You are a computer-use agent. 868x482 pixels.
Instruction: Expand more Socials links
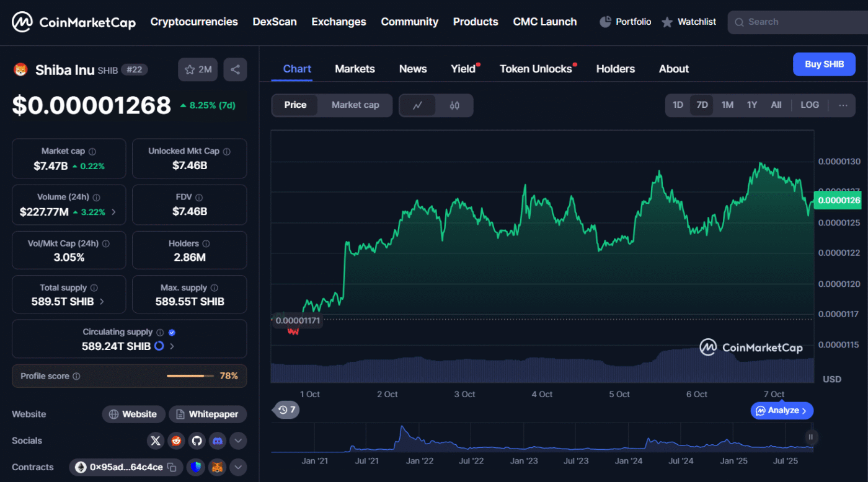click(x=238, y=440)
